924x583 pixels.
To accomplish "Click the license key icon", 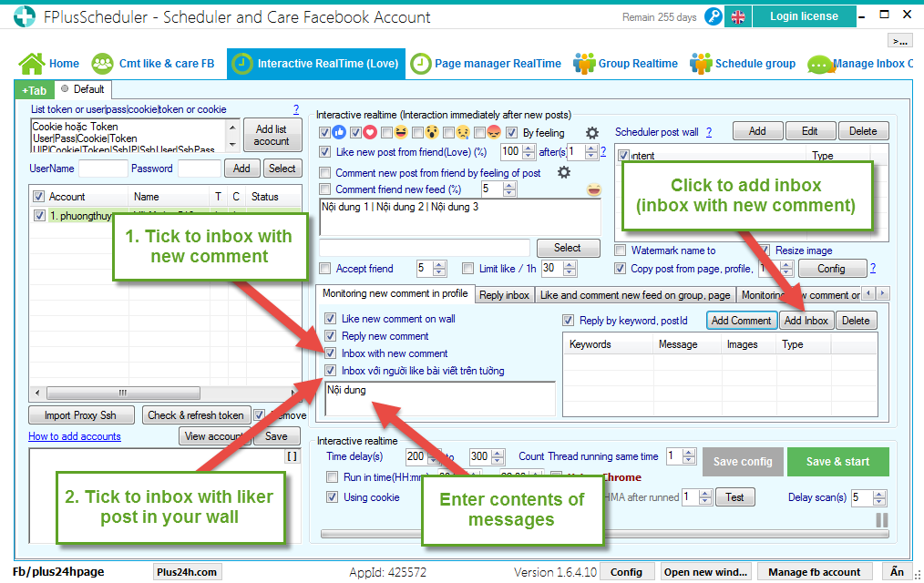I will (713, 16).
